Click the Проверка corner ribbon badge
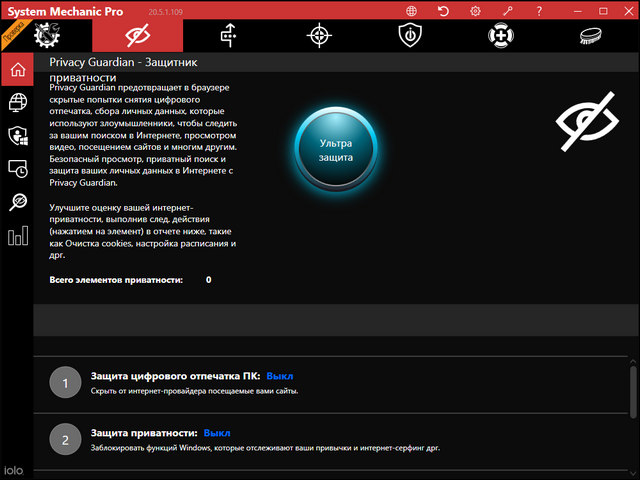Screen dimensions: 640x480 pyautogui.click(x=13, y=33)
